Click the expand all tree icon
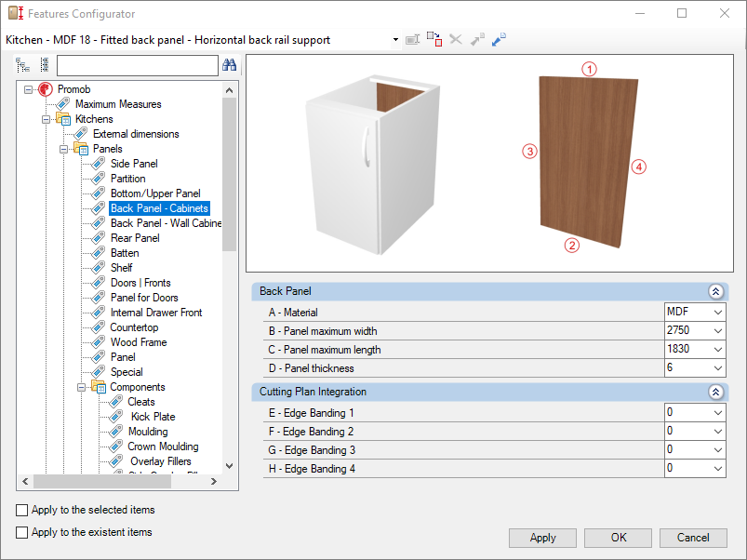 (x=22, y=65)
